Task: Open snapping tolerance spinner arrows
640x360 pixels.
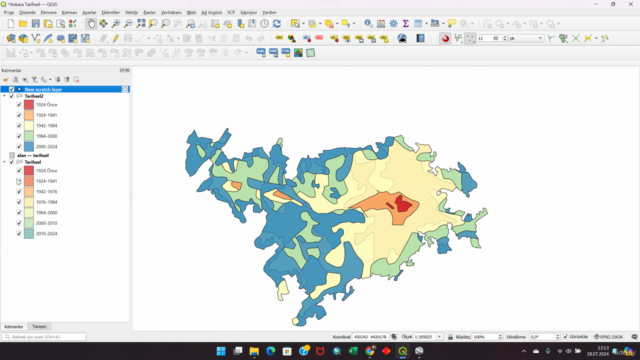Action: point(505,38)
